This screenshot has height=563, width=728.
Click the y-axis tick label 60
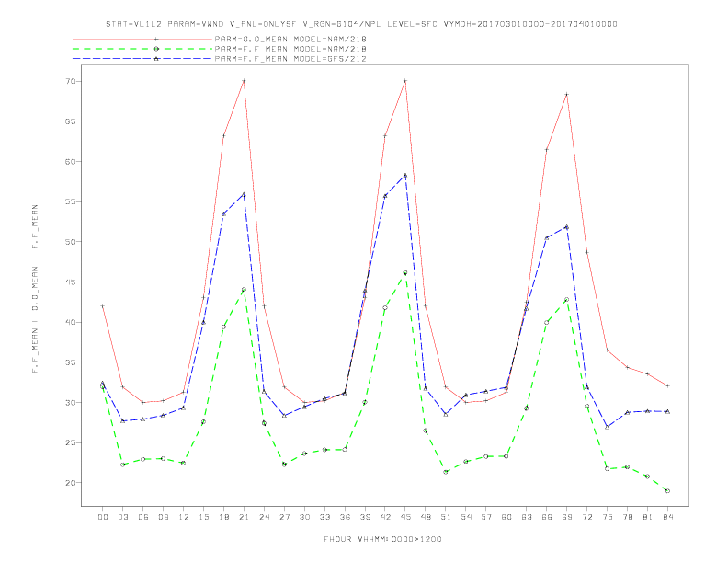(x=71, y=162)
